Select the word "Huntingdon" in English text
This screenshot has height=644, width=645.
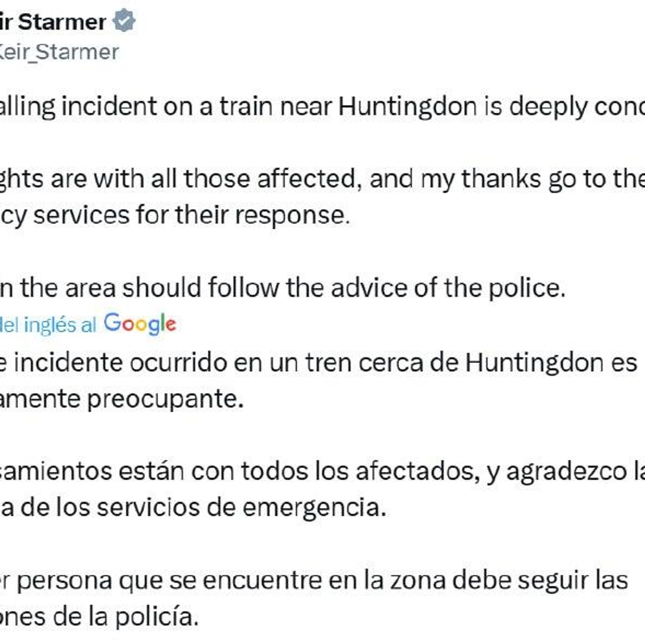(x=407, y=107)
